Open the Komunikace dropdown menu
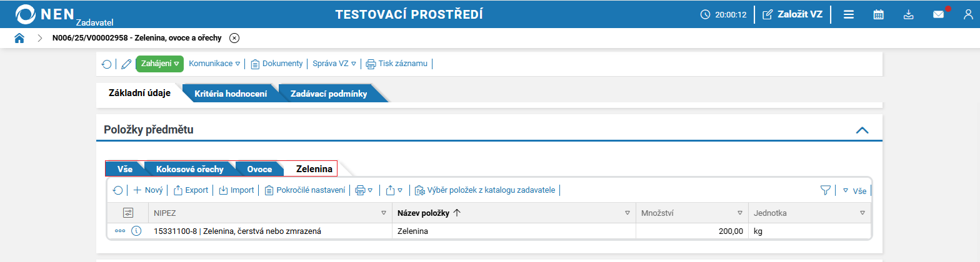The image size is (980, 262). click(x=214, y=64)
